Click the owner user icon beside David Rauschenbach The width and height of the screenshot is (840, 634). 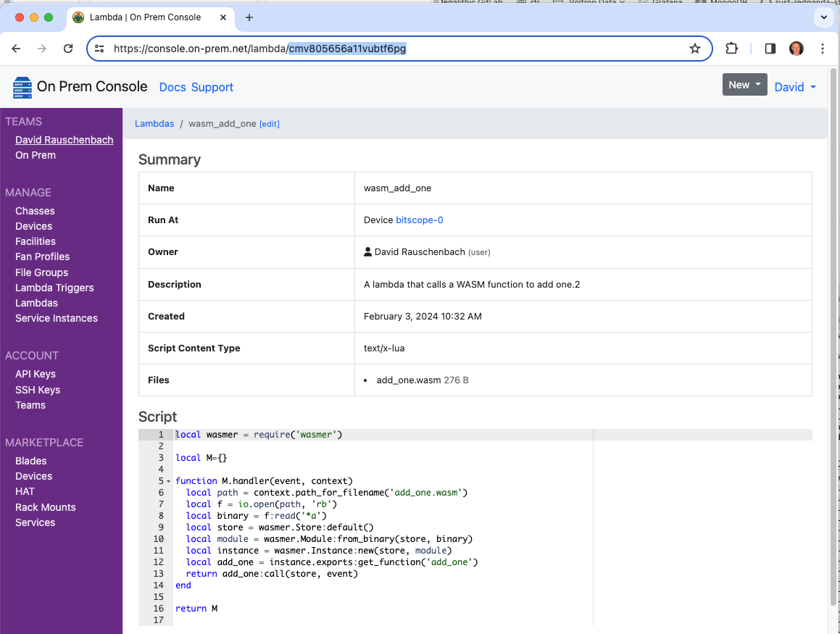click(368, 251)
